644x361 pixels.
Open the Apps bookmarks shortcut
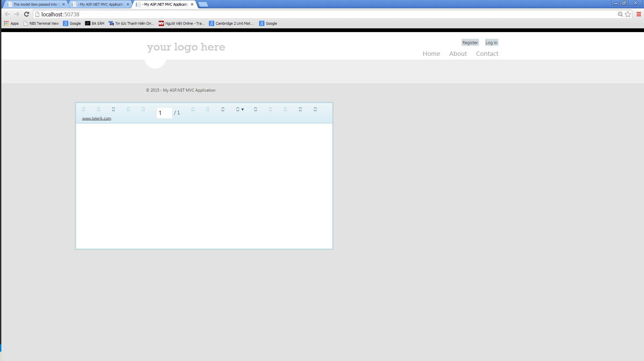[x=11, y=23]
